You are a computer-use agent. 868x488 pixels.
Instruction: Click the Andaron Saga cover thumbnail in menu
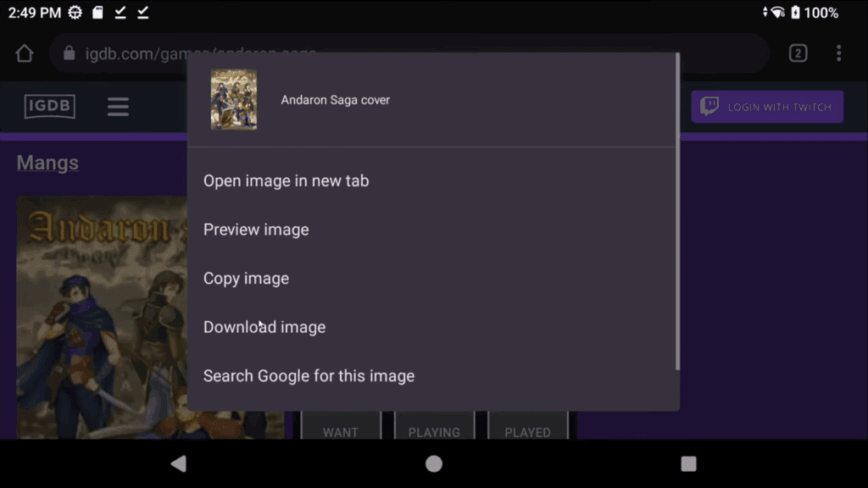coord(234,100)
